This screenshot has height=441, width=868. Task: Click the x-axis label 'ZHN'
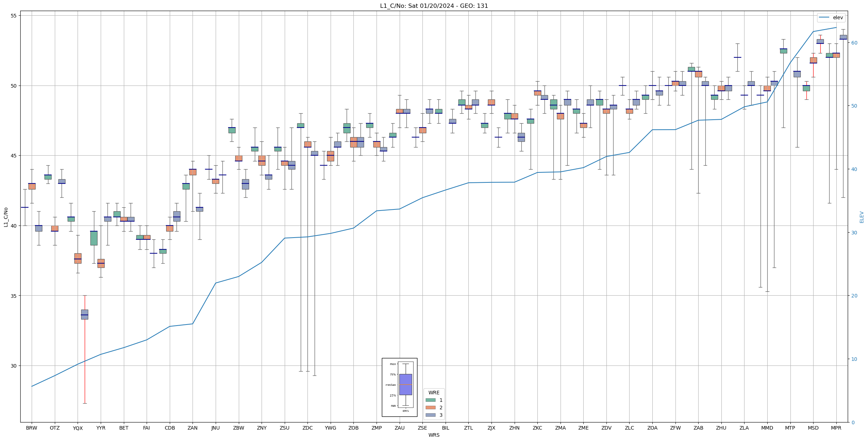coord(514,428)
